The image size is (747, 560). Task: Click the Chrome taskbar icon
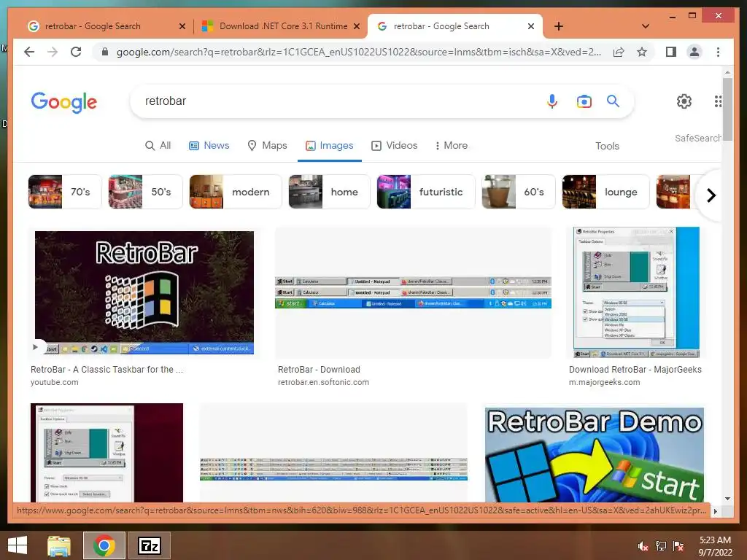click(104, 545)
